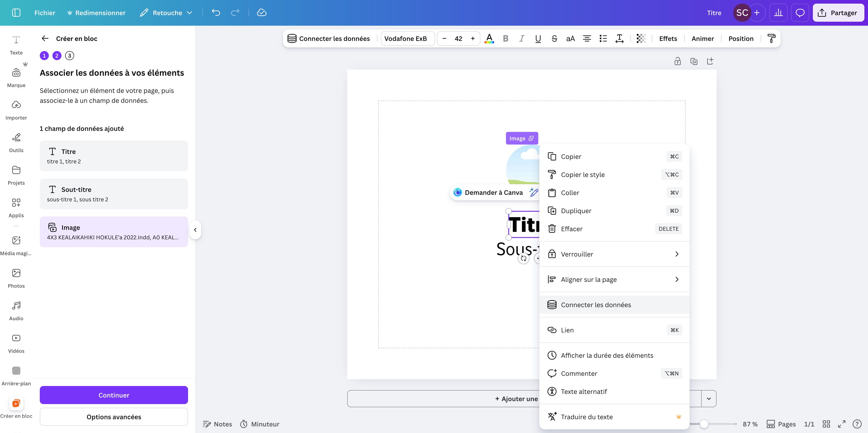This screenshot has width=868, height=433.
Task: Toggle underline formatting
Action: click(x=538, y=38)
